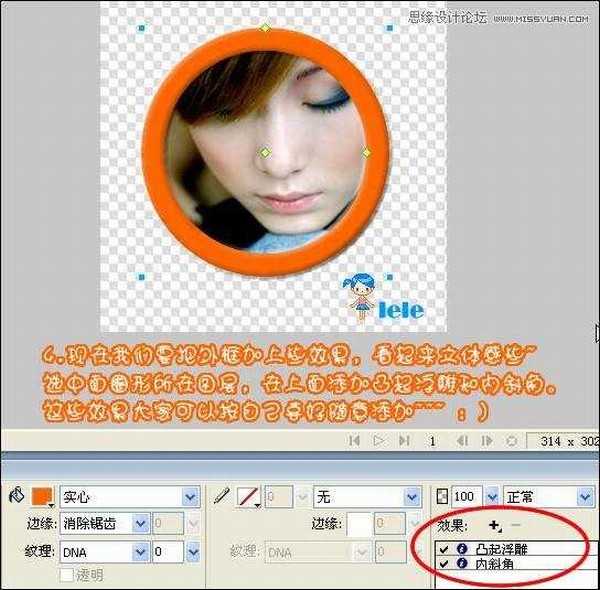Open the 正常 blend mode dropdown
Screen dimensions: 600x590
(587, 497)
